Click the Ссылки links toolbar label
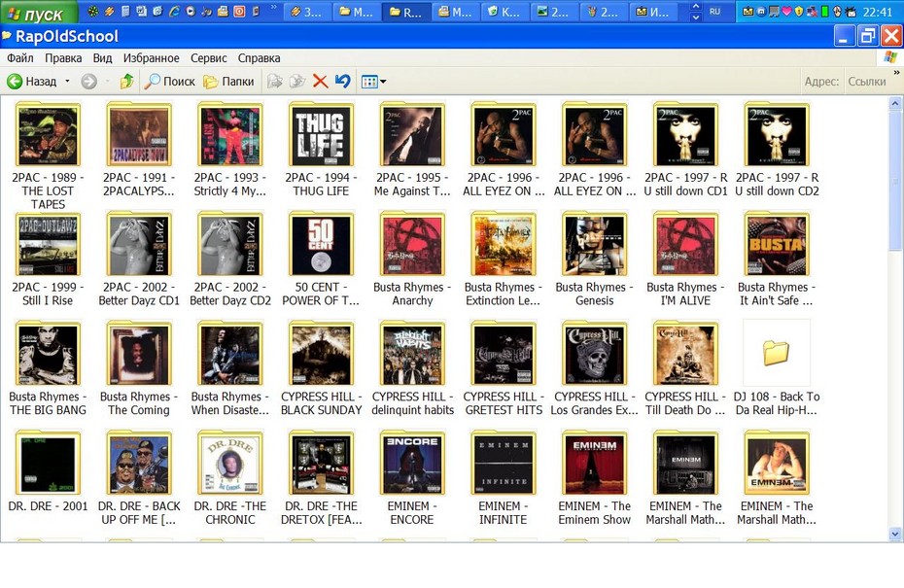Image resolution: width=904 pixels, height=588 pixels. click(866, 82)
